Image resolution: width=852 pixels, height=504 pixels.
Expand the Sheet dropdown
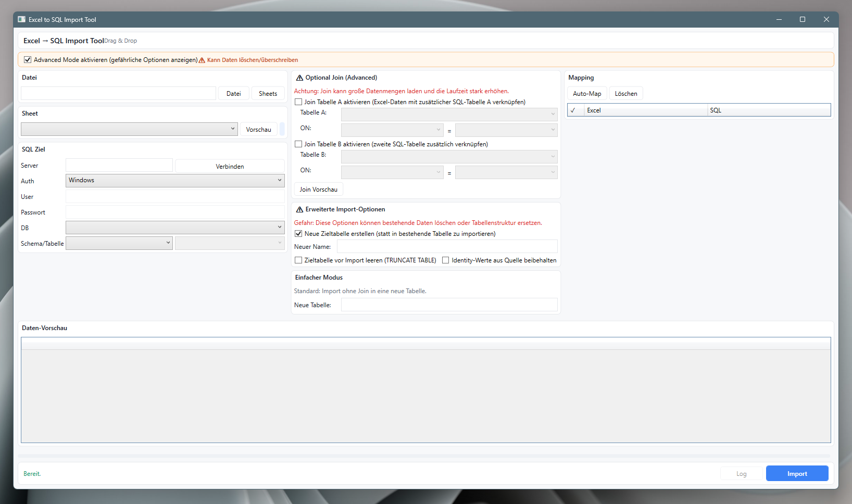(x=129, y=129)
